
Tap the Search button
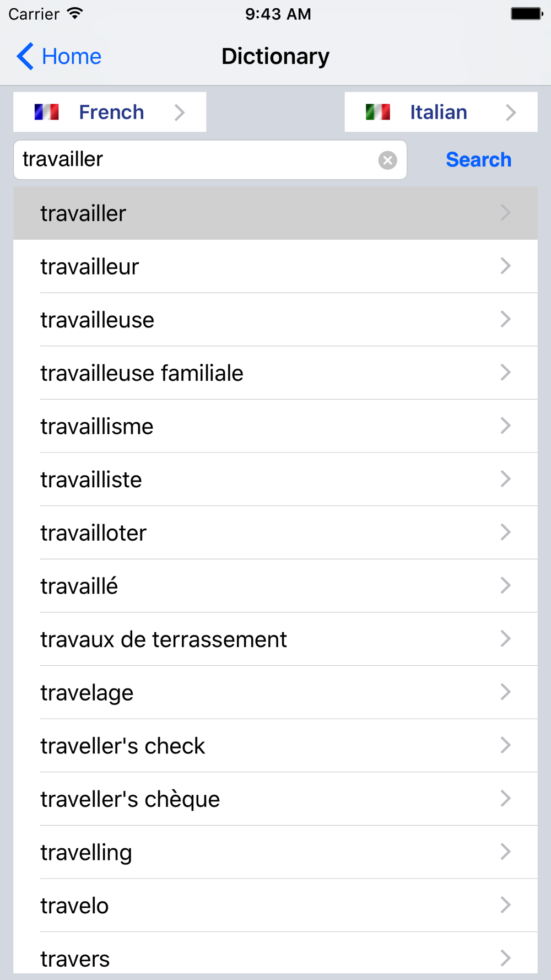tap(478, 160)
